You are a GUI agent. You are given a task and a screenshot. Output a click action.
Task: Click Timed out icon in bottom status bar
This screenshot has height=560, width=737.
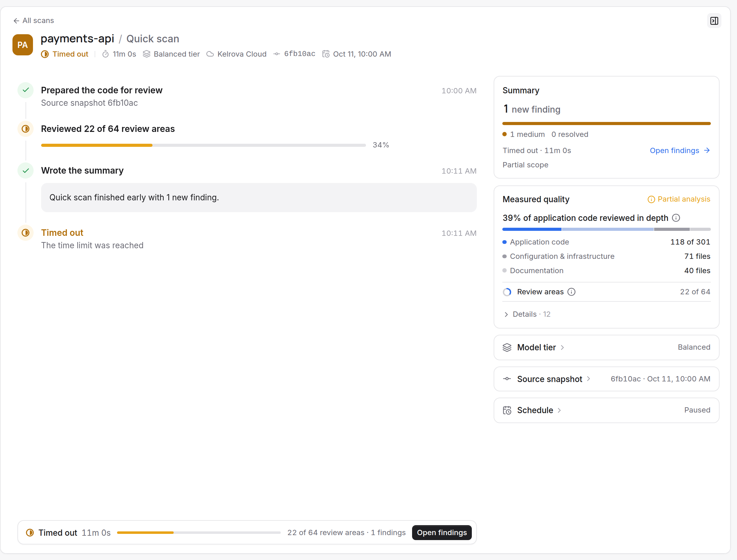click(x=30, y=533)
